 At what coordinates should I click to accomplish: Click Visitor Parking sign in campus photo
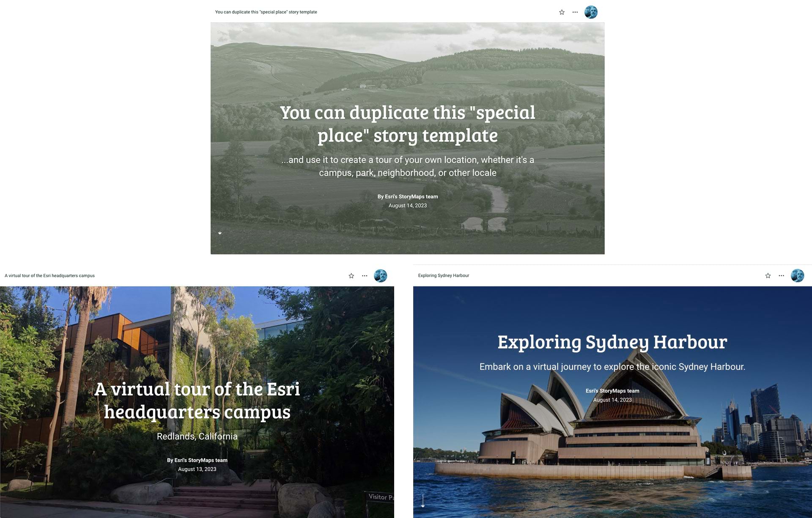click(x=379, y=497)
